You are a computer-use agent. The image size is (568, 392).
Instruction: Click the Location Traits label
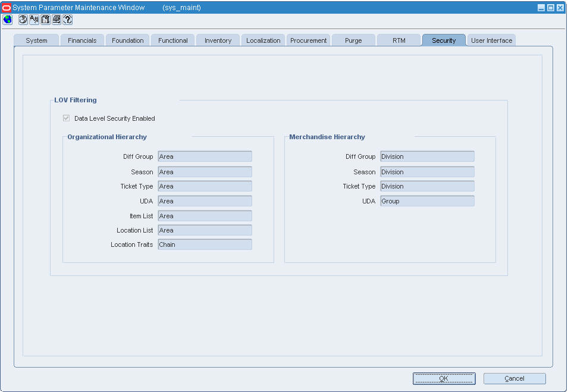[132, 244]
